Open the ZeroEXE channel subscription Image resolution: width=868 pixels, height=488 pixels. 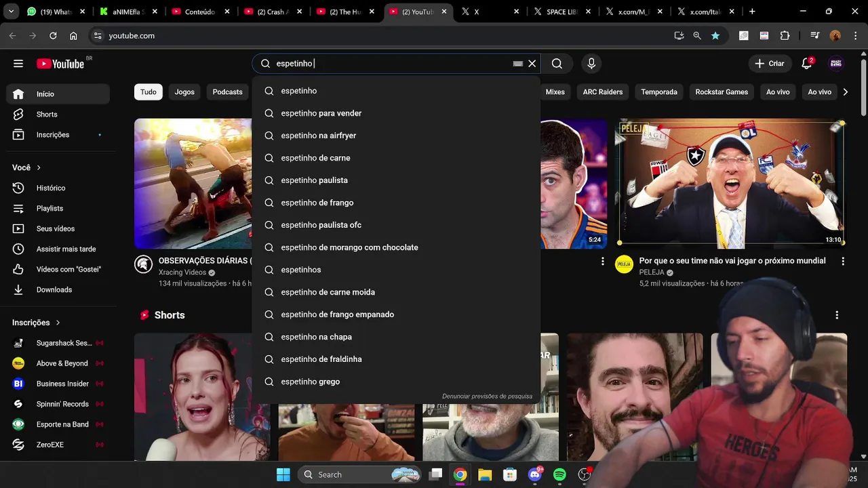coord(58,445)
